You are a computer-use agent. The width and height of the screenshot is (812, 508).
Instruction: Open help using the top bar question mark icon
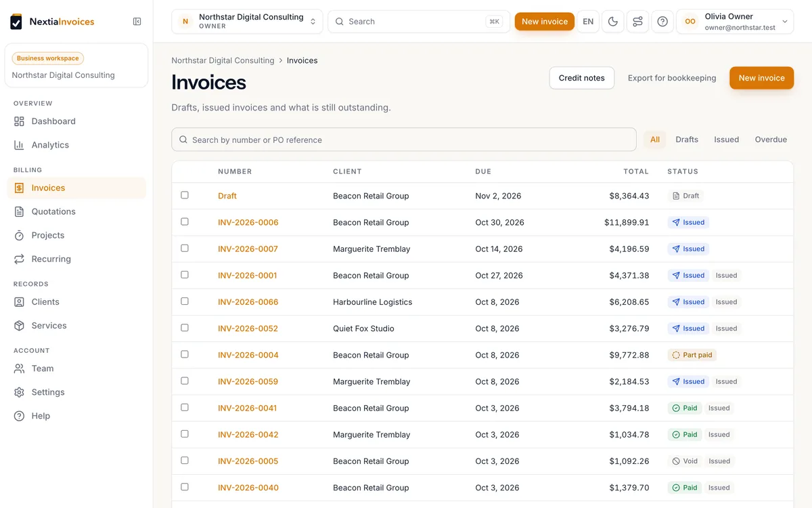(662, 22)
